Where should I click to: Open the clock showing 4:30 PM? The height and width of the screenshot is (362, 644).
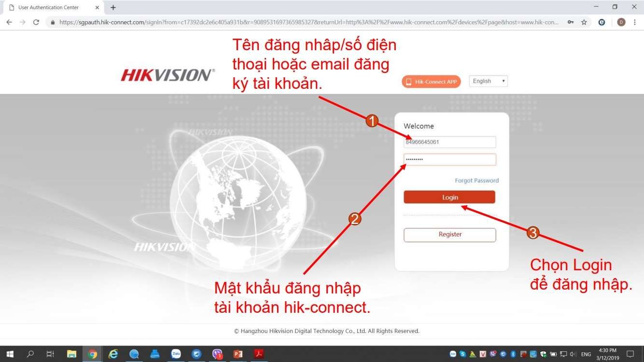[x=607, y=354]
